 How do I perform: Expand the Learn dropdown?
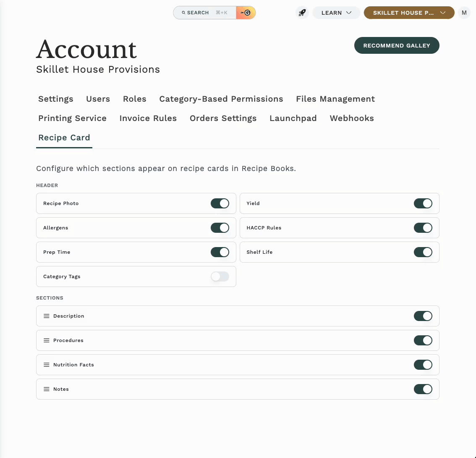(x=336, y=13)
